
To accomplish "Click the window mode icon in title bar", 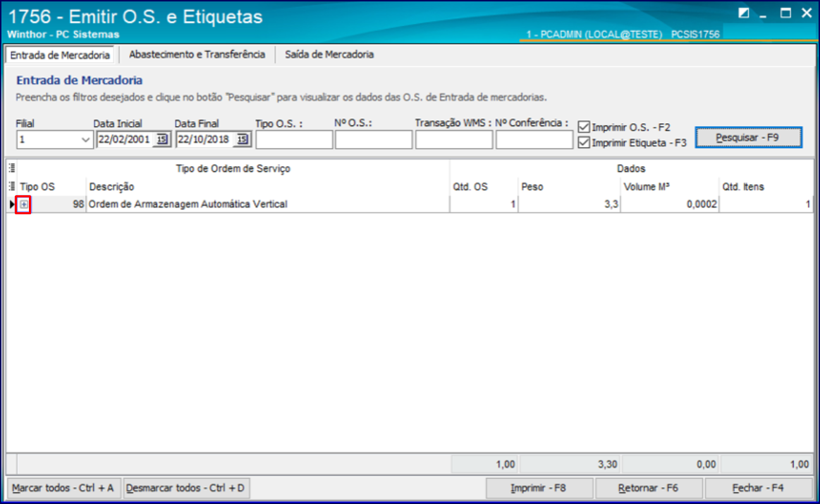I will (743, 13).
